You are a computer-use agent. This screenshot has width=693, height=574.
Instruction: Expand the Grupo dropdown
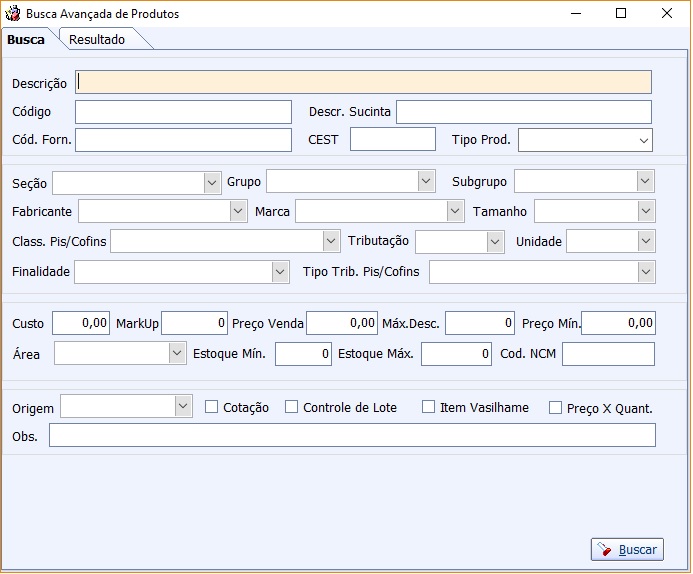[426, 181]
